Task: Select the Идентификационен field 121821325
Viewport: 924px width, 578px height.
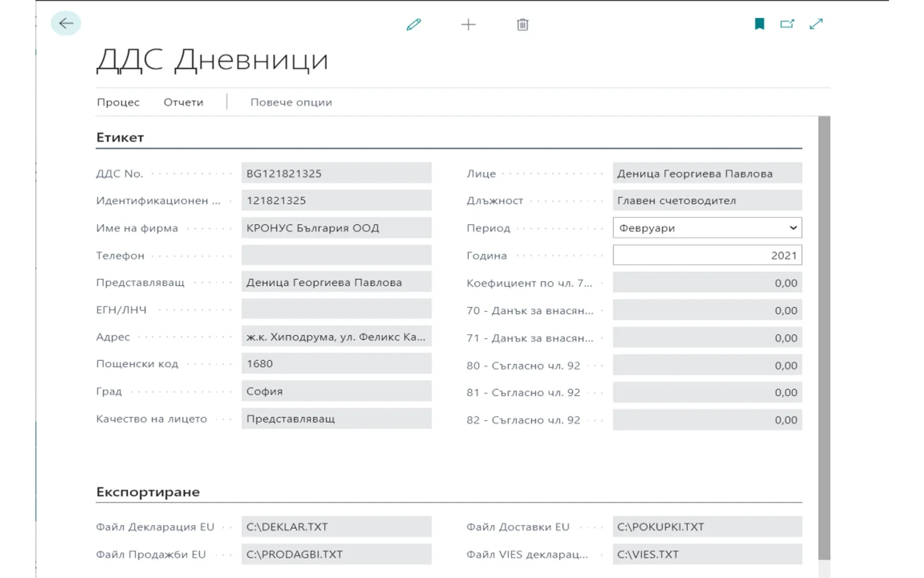Action: pyautogui.click(x=336, y=201)
